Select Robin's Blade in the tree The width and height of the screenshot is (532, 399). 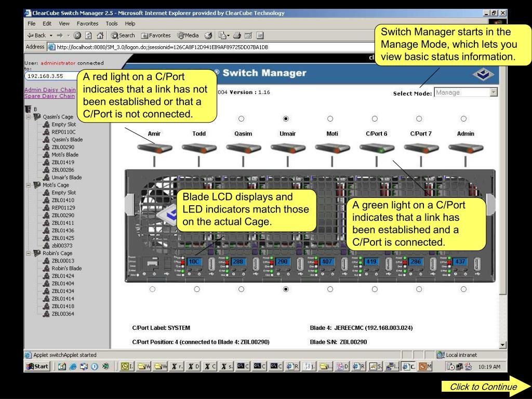(x=66, y=269)
